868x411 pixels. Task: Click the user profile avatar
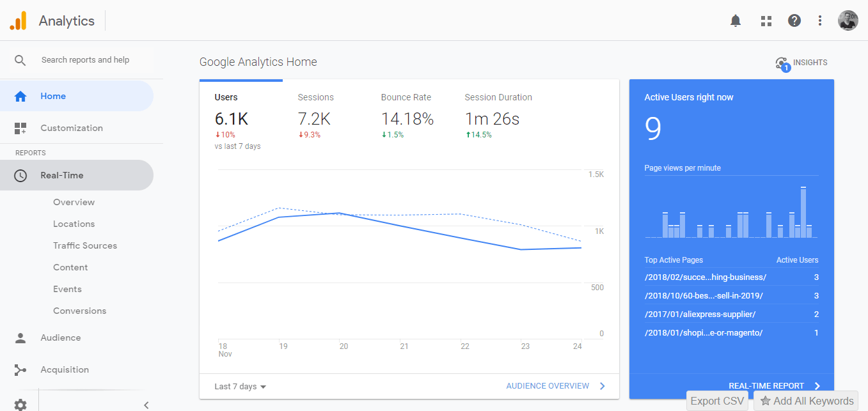point(848,20)
